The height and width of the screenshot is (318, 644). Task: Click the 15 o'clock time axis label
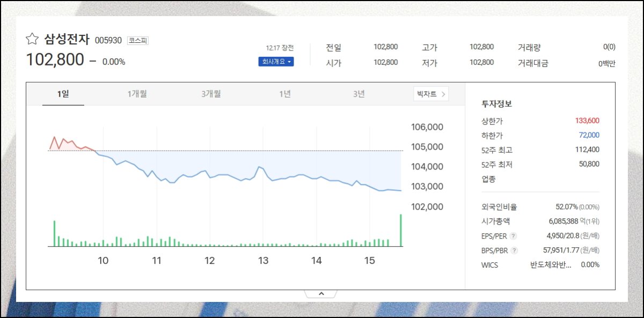tap(369, 261)
